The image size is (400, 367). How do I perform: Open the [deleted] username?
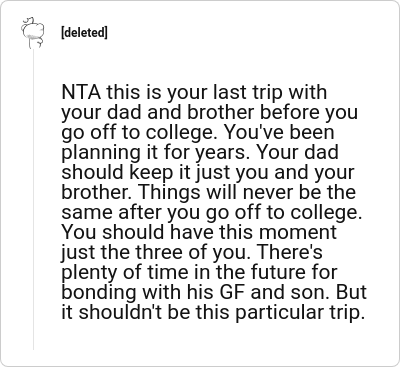pos(84,33)
